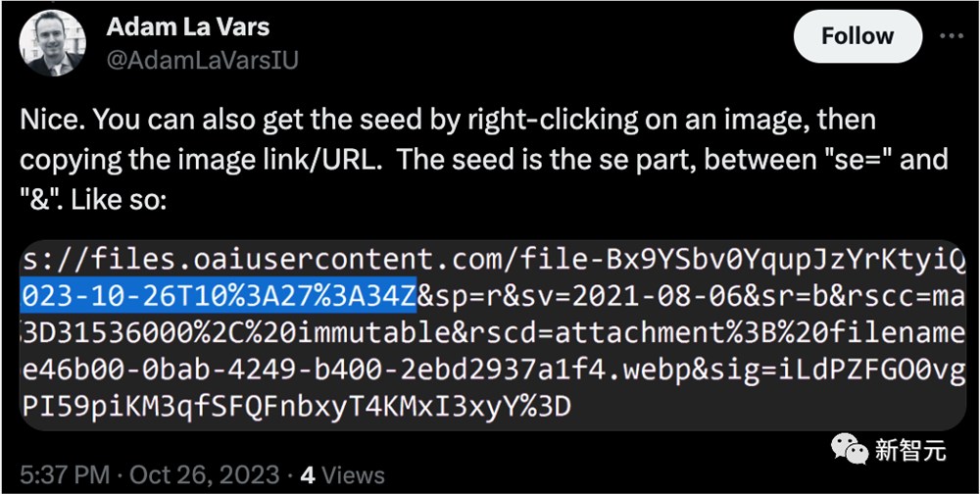Image resolution: width=980 pixels, height=494 pixels.
Task: Click the files.oaiusercontent.com URL line
Action: (x=493, y=259)
